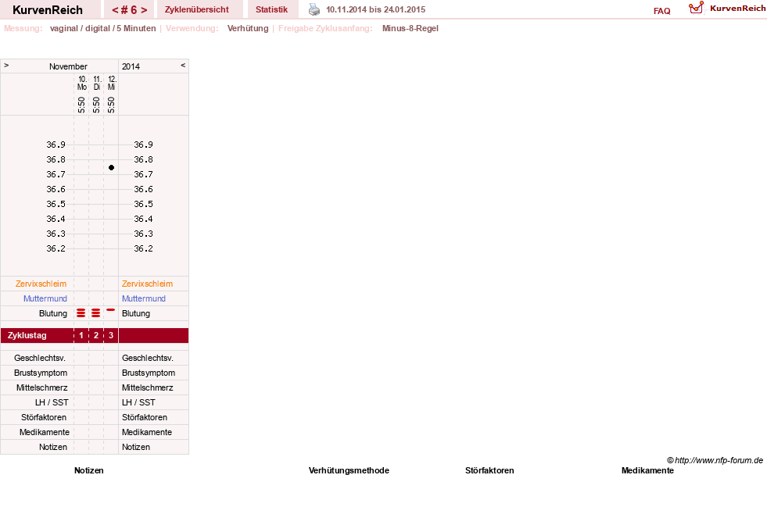Click the 5:50 time under 12. Mi
The width and height of the screenshot is (767, 532).
[111, 105]
